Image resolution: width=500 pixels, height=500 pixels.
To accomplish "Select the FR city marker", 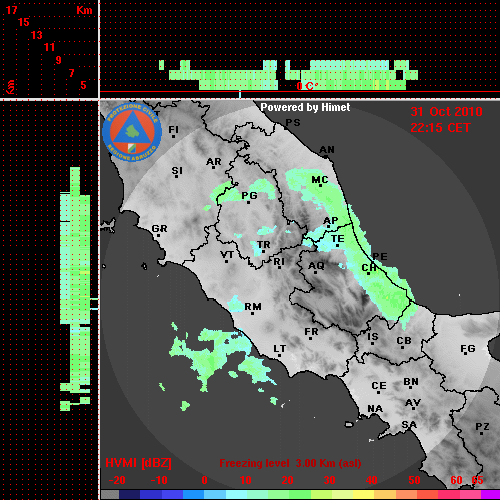I will point(311,333).
